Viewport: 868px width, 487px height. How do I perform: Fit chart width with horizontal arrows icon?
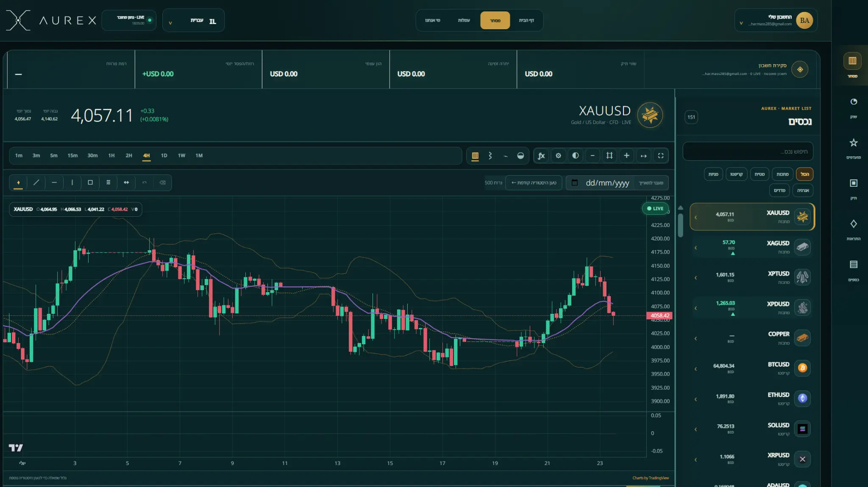pyautogui.click(x=643, y=156)
